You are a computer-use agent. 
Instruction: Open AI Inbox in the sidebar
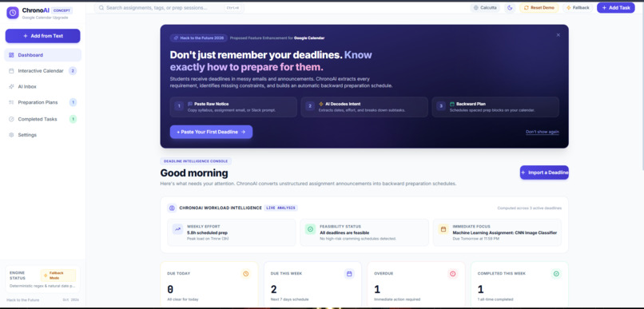(x=42, y=86)
